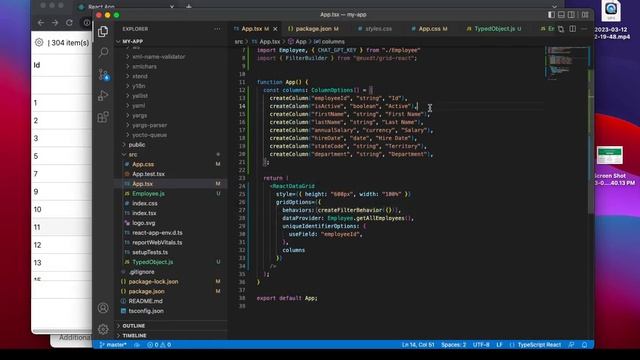Change indentation via Spaces: 2

coord(453,345)
